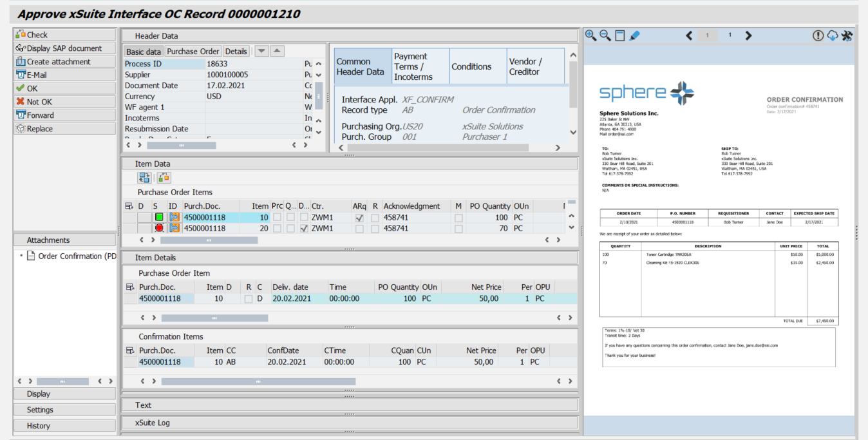Expand the Text section
Viewport: 868px width, 440px height.
click(x=142, y=405)
